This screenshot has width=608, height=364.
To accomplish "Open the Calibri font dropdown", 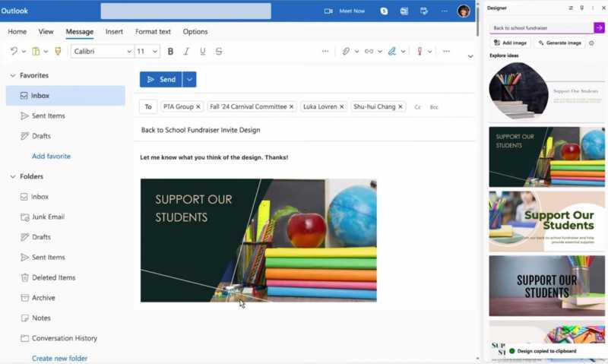I will [x=103, y=51].
